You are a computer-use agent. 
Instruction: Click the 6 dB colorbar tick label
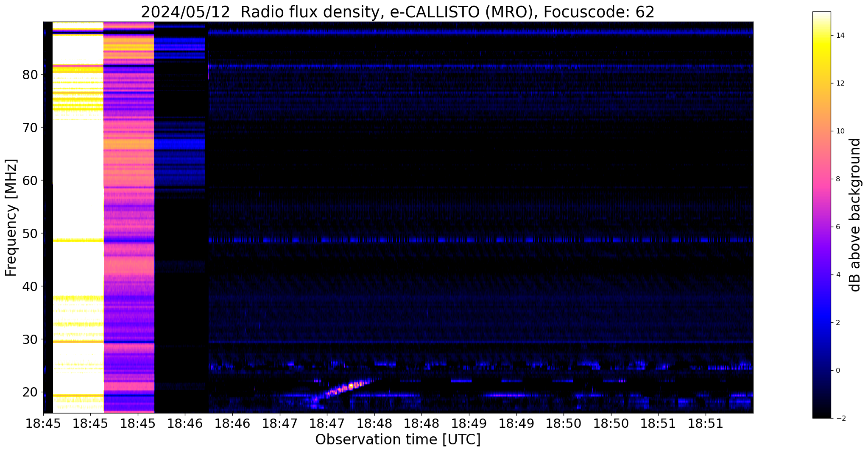tap(837, 227)
